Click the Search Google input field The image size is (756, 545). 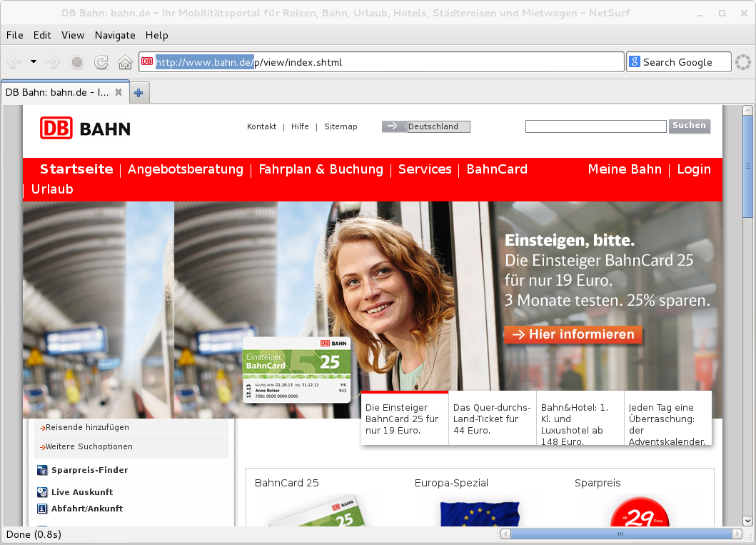pos(685,62)
